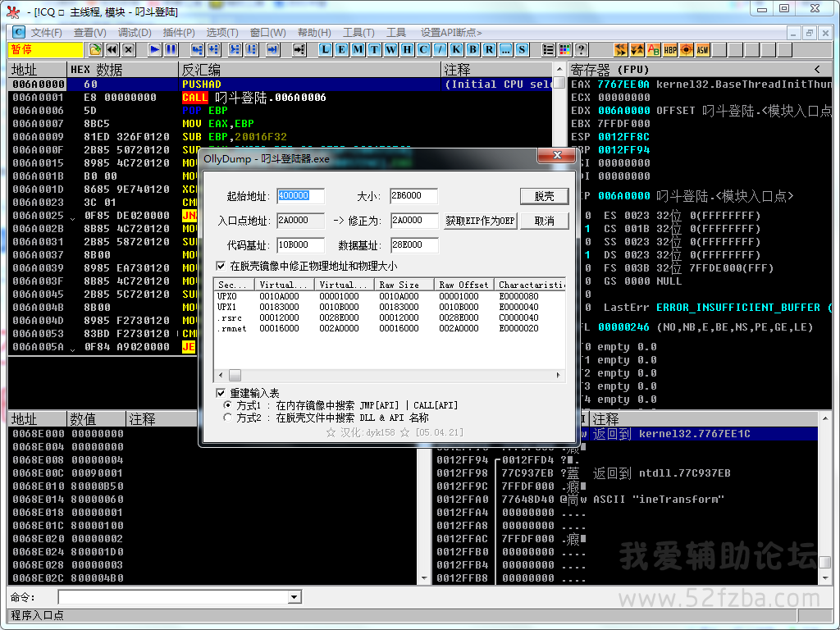Click the Help question mark icon
840x630 pixels.
(x=581, y=50)
